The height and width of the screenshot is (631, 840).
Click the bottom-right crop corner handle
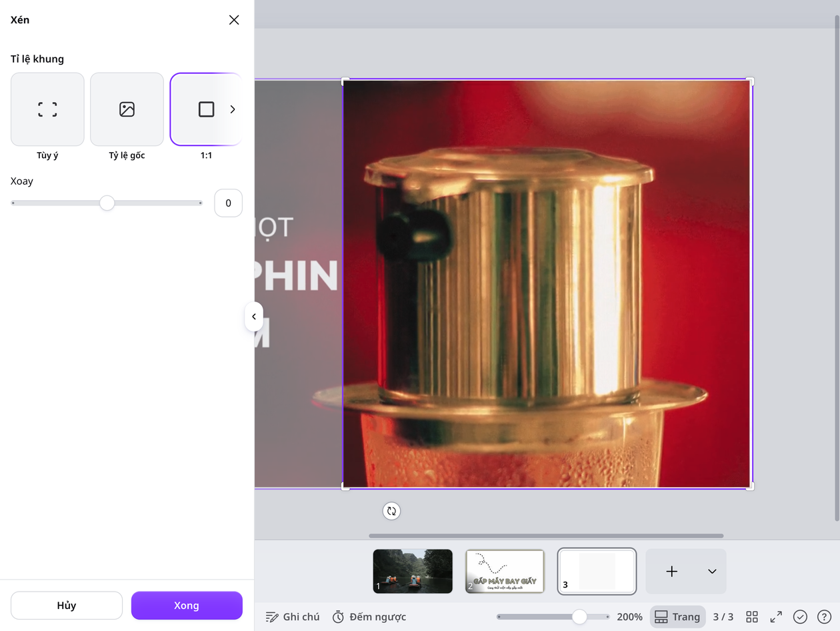tap(750, 486)
